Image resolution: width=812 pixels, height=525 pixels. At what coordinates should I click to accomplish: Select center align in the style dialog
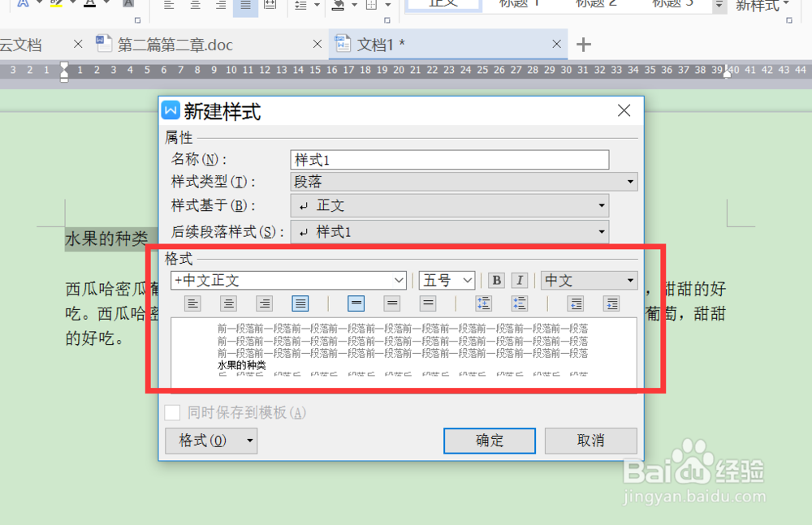pyautogui.click(x=228, y=303)
